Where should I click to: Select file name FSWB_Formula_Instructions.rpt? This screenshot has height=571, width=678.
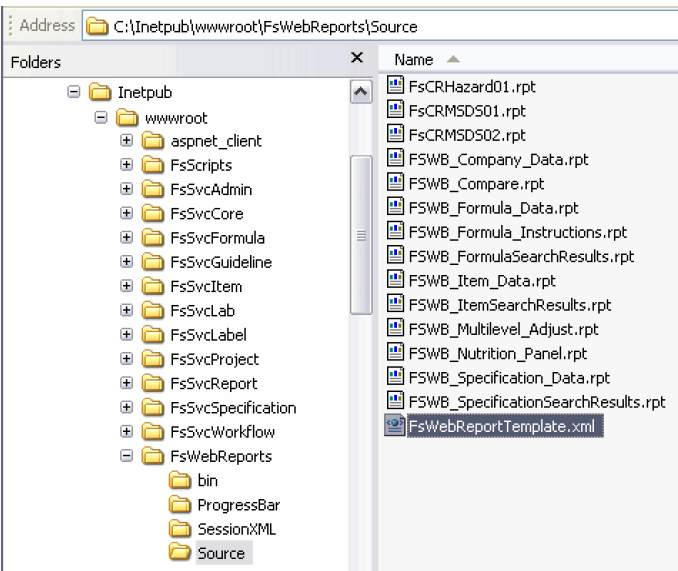click(518, 233)
